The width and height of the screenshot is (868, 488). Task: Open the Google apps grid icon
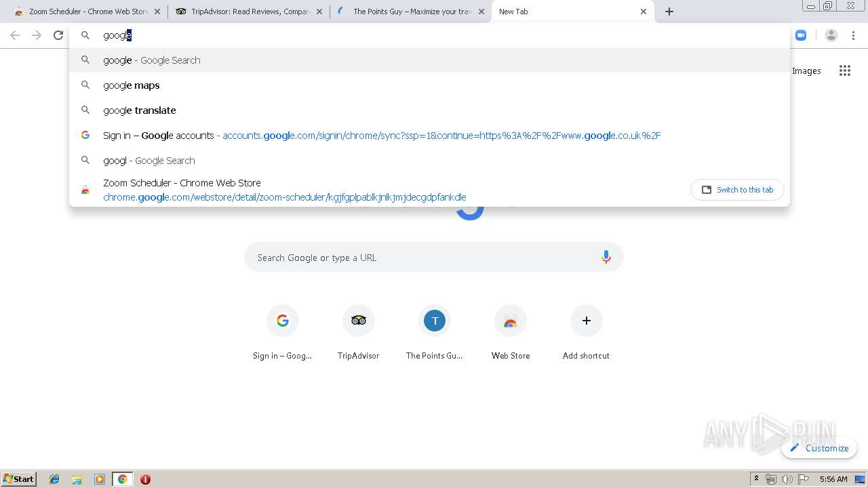tap(844, 70)
